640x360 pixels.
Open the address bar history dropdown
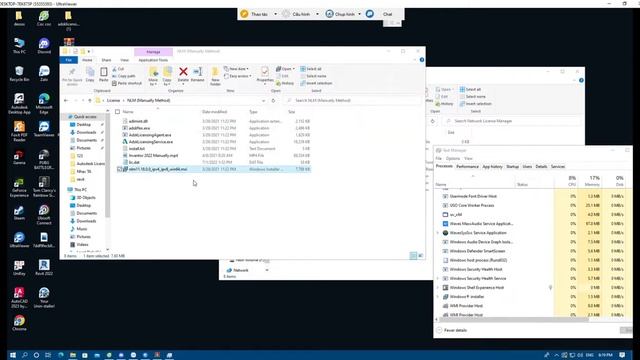click(x=264, y=100)
